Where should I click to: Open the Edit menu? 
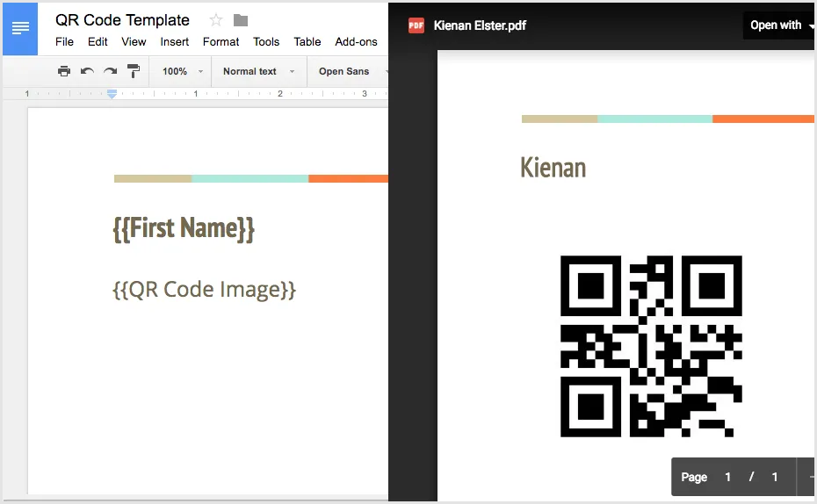(x=98, y=41)
